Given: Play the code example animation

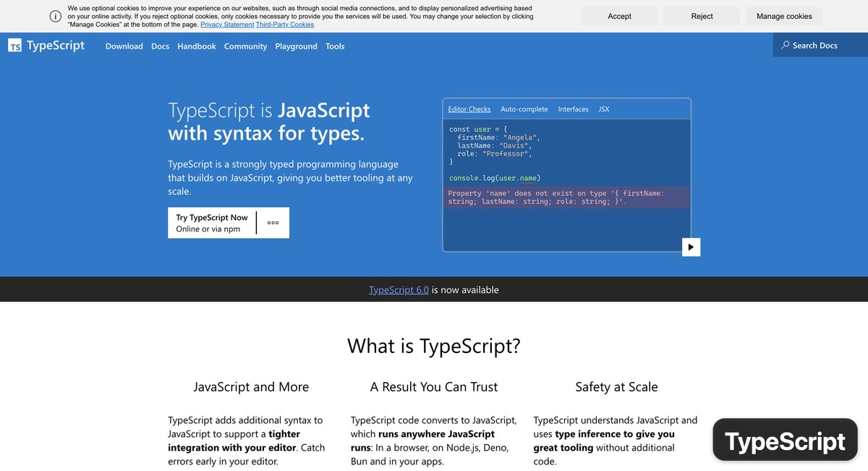Looking at the screenshot, I should (x=691, y=247).
